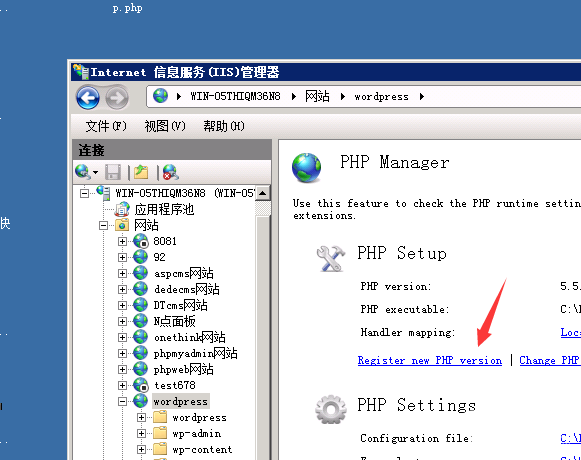581x460 pixels.
Task: Expand the wp-admin folder node
Action: tap(141, 433)
